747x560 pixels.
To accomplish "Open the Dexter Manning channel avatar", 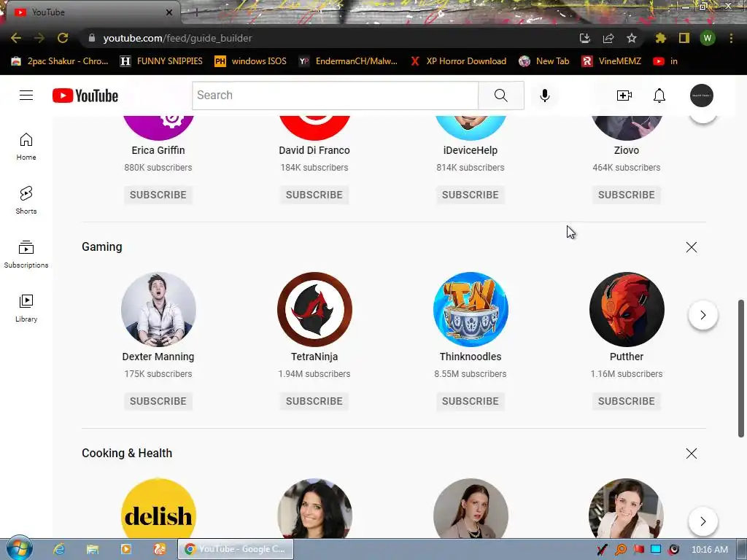I will point(158,309).
